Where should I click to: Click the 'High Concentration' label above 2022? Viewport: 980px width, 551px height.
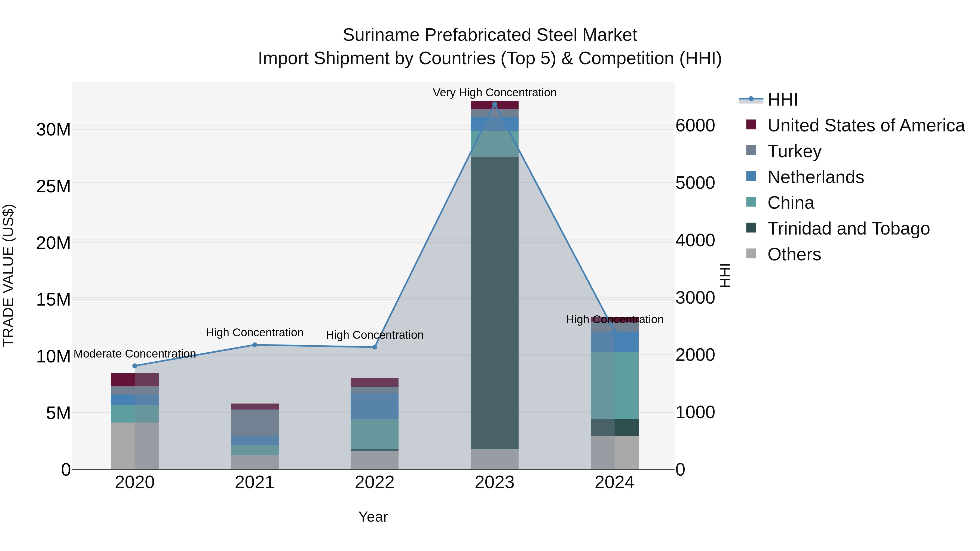click(374, 335)
